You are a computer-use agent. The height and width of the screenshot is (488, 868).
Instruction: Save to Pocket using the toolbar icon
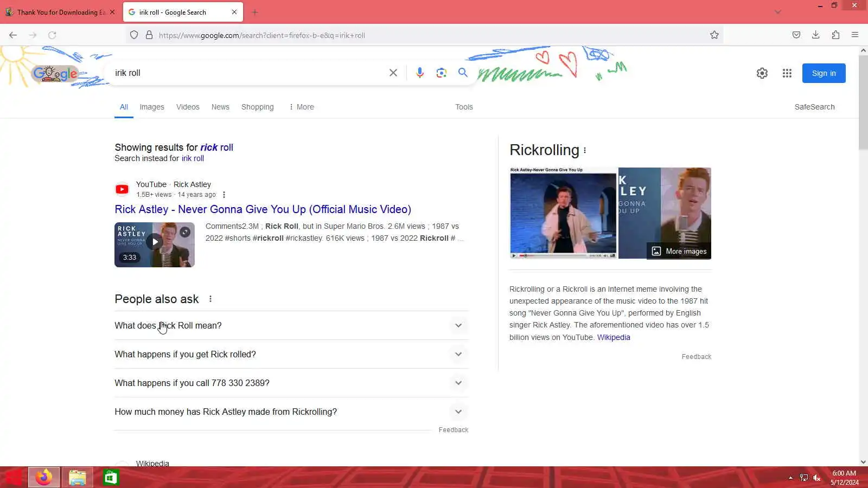796,35
